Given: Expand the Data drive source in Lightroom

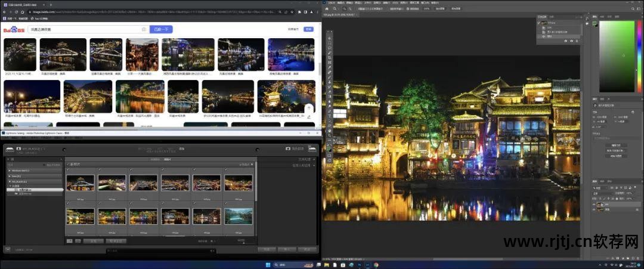Looking at the screenshot, I should pyautogui.click(x=8, y=176).
